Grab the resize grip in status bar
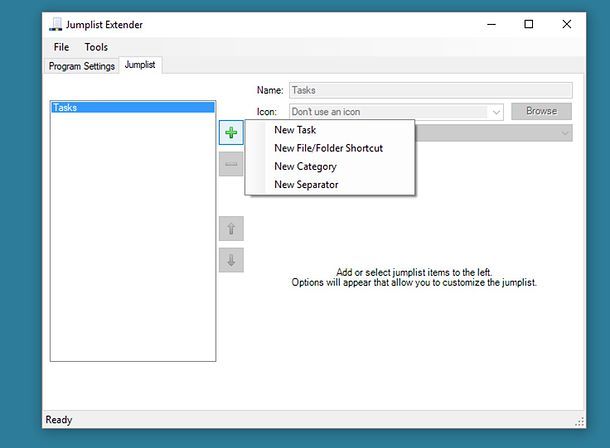Image resolution: width=610 pixels, height=448 pixels. (x=579, y=421)
